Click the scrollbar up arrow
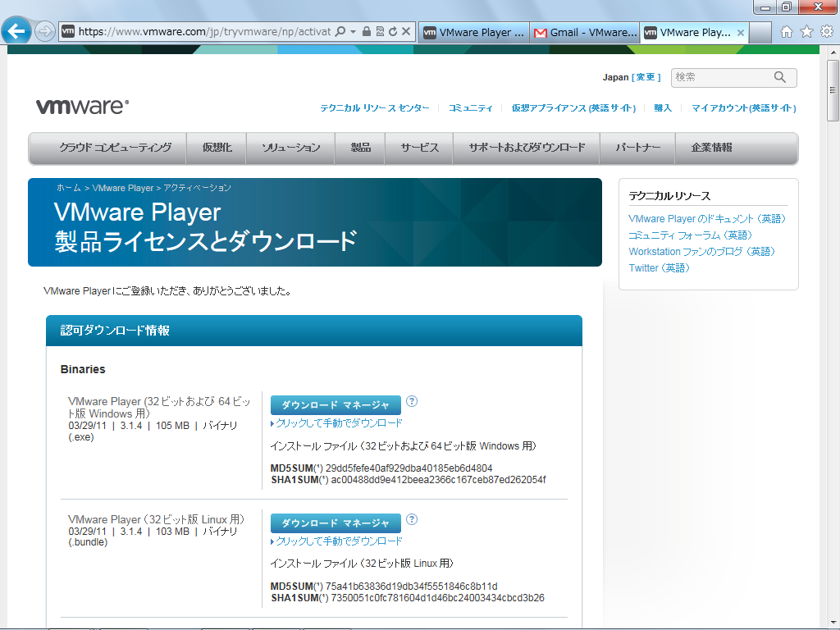840x630 pixels. coord(833,52)
